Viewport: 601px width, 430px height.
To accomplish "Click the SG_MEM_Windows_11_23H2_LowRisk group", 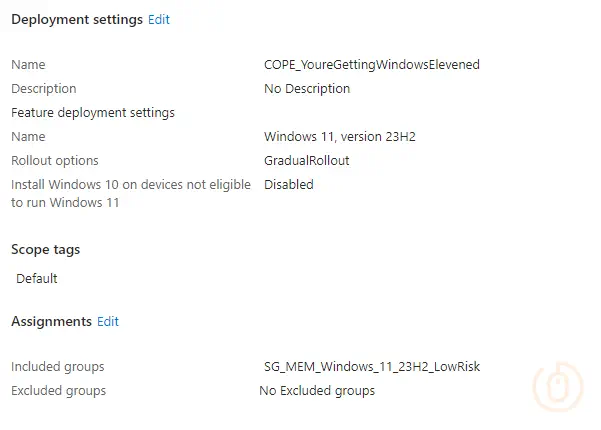I will point(371,366).
